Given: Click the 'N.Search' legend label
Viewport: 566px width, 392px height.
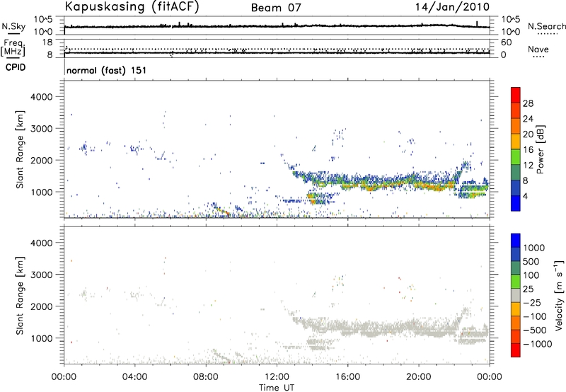Looking at the screenshot, I should (x=546, y=26).
